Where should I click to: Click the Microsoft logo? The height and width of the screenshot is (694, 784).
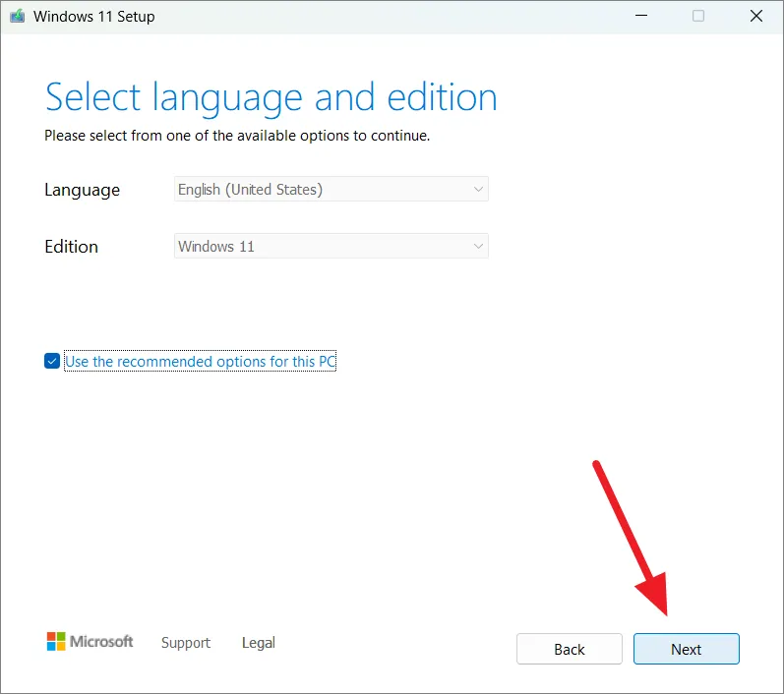coord(90,642)
